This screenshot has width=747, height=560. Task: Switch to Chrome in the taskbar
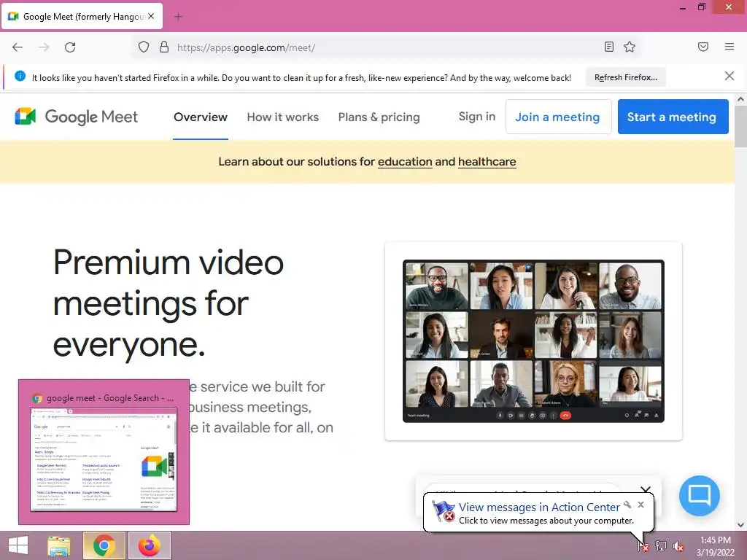(x=104, y=545)
